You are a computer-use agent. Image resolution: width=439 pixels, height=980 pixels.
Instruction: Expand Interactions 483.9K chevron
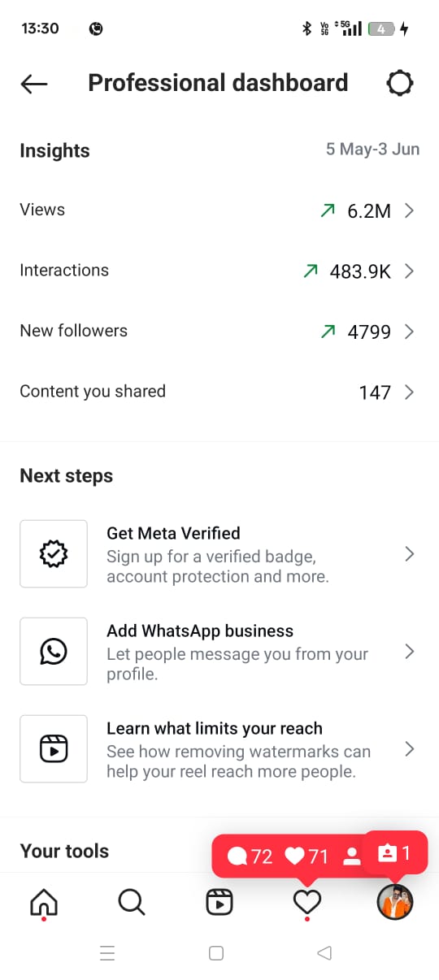pos(409,271)
